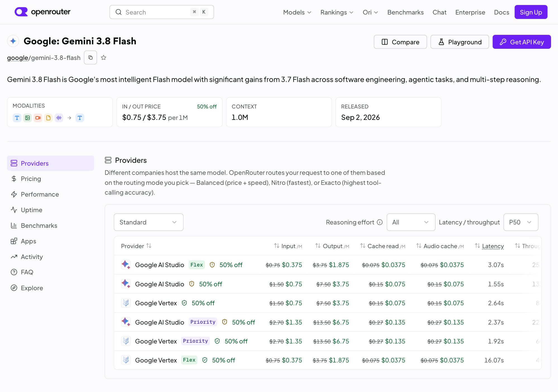
Task: Select FAQ in the sidebar
Action: point(50,272)
